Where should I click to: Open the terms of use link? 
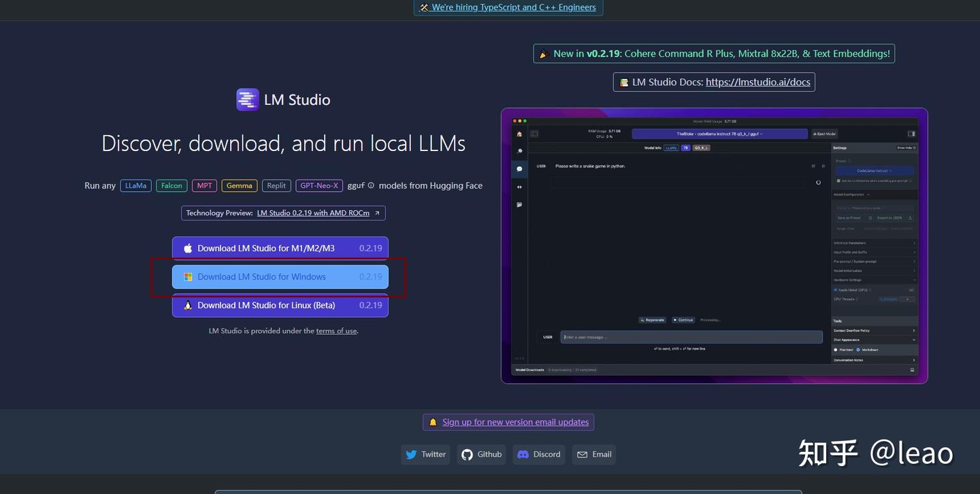336,331
